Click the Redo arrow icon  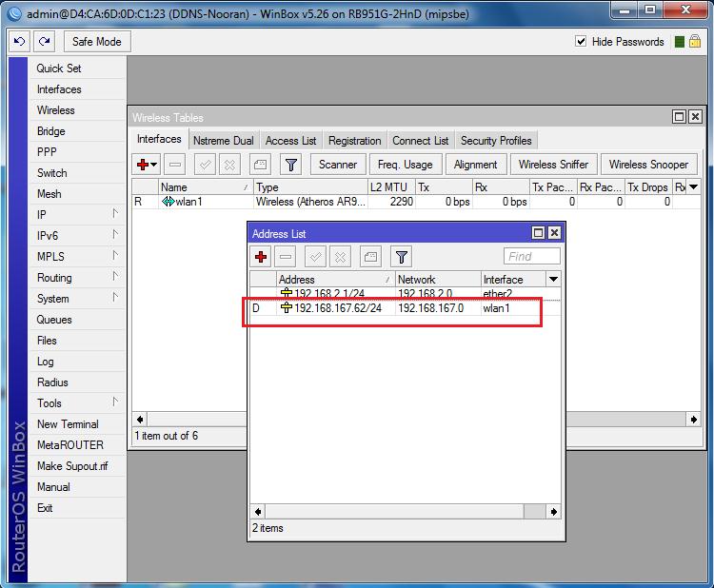44,42
